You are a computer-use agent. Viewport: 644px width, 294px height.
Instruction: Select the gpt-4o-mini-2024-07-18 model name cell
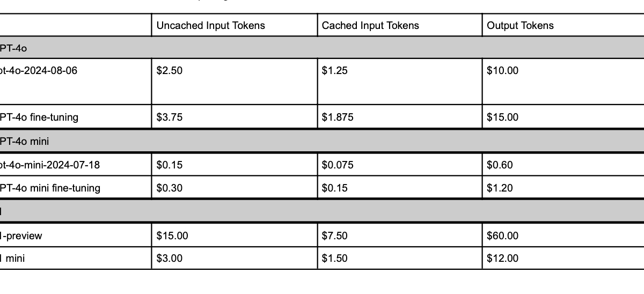pos(50,165)
